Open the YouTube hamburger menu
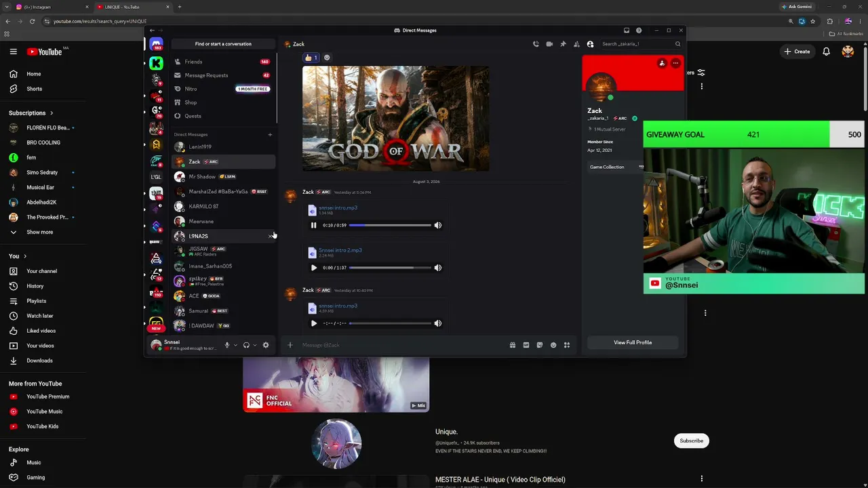Image resolution: width=868 pixels, height=488 pixels. point(13,52)
